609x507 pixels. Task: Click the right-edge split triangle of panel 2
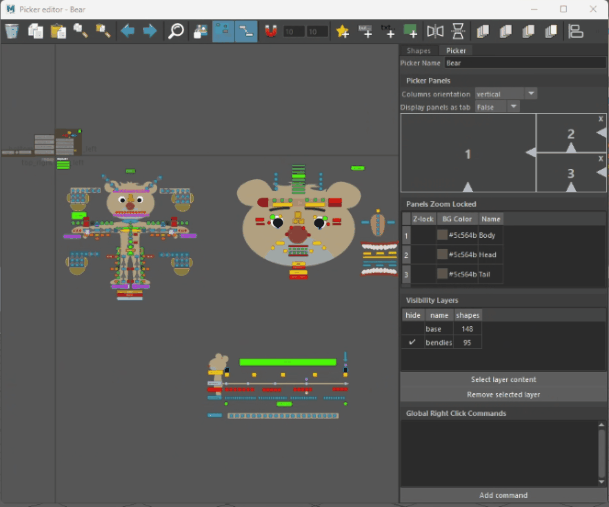602,133
